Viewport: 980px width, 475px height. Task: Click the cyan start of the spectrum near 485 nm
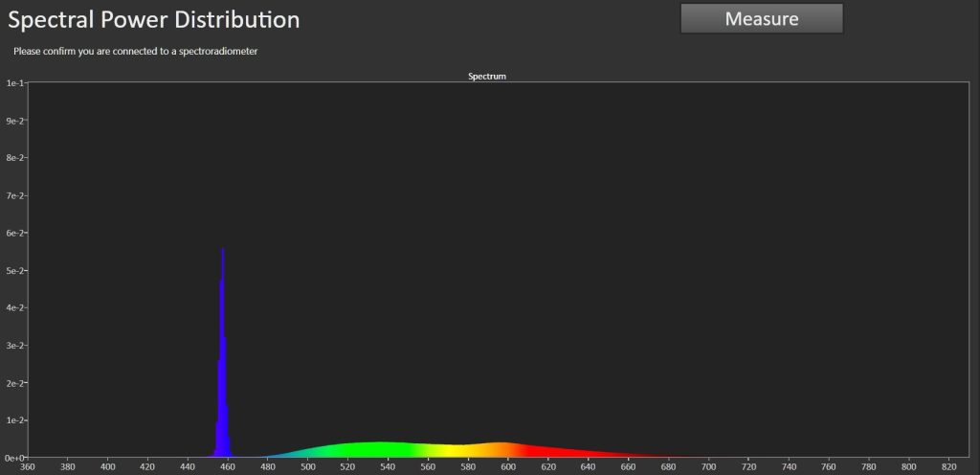pos(279,455)
